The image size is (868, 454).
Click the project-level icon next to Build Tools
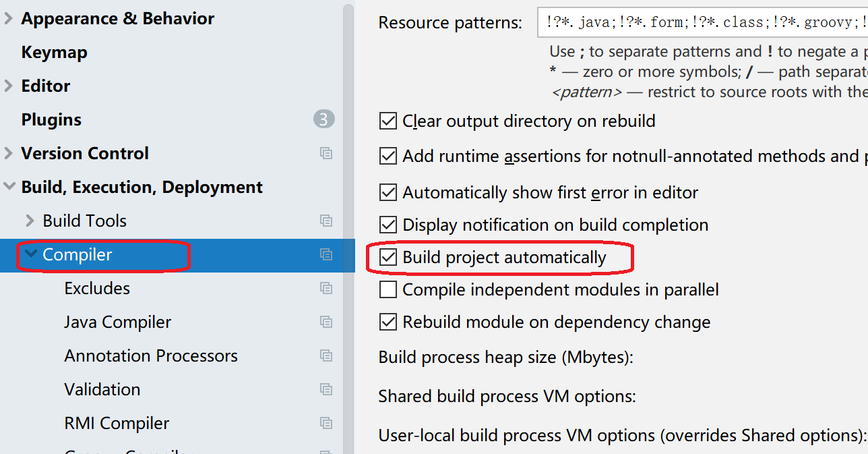coord(326,221)
